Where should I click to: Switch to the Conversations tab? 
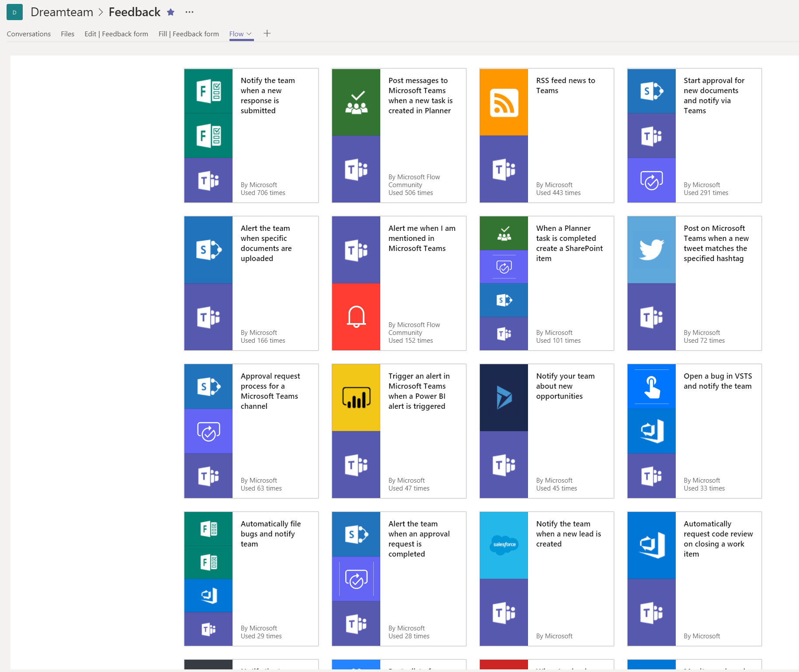point(29,34)
